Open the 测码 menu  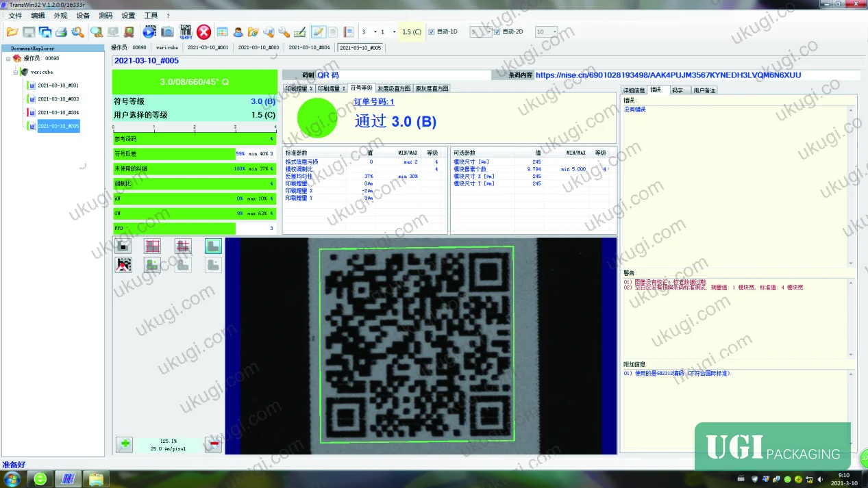pos(106,15)
